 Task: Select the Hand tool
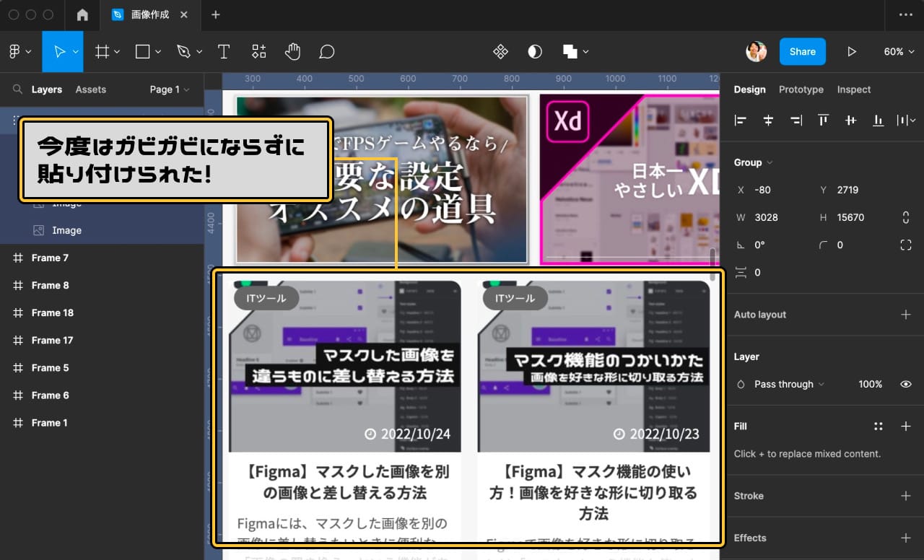pos(292,52)
